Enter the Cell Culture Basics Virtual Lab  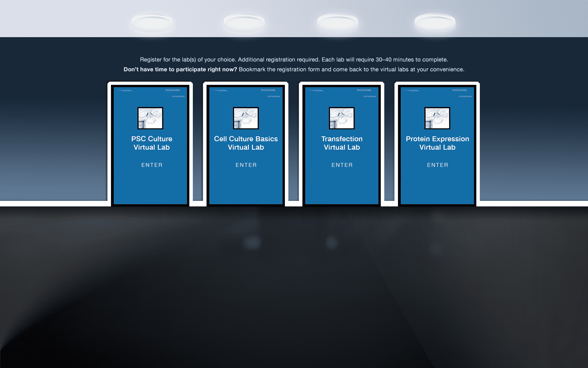(x=246, y=165)
